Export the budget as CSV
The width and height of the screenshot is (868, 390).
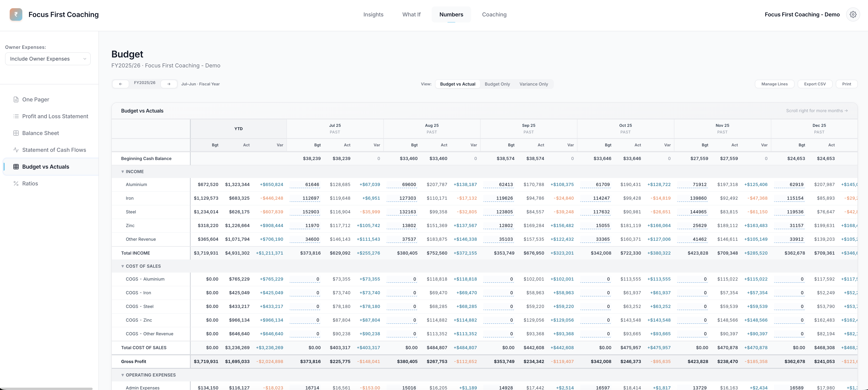point(815,84)
